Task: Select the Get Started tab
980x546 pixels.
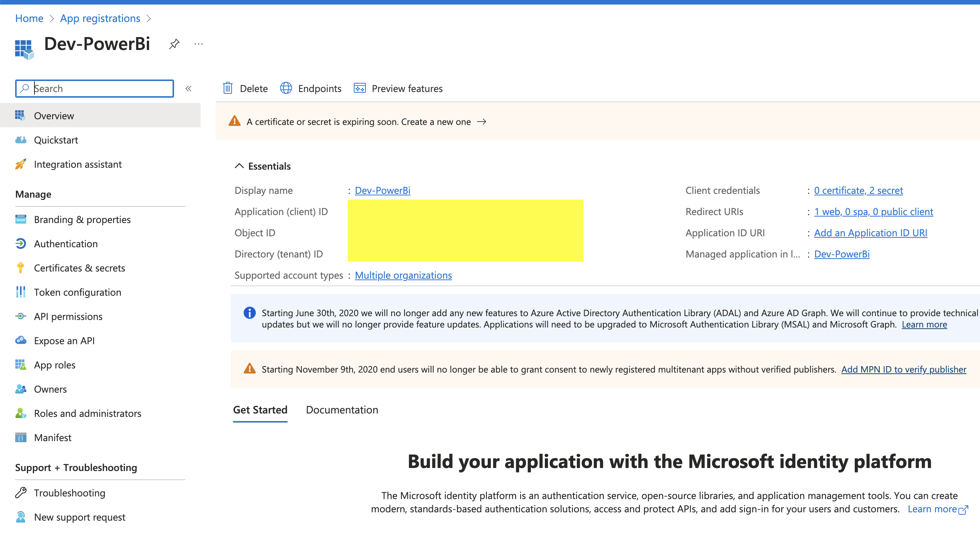Action: 260,410
